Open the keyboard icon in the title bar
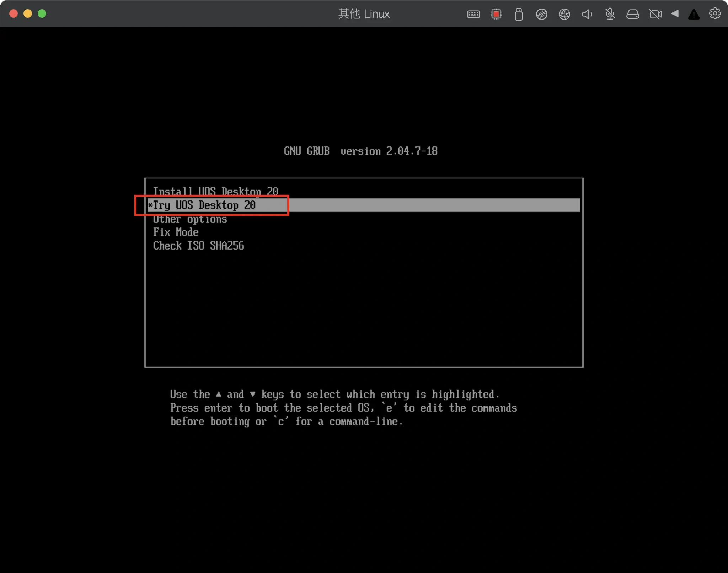 [473, 14]
